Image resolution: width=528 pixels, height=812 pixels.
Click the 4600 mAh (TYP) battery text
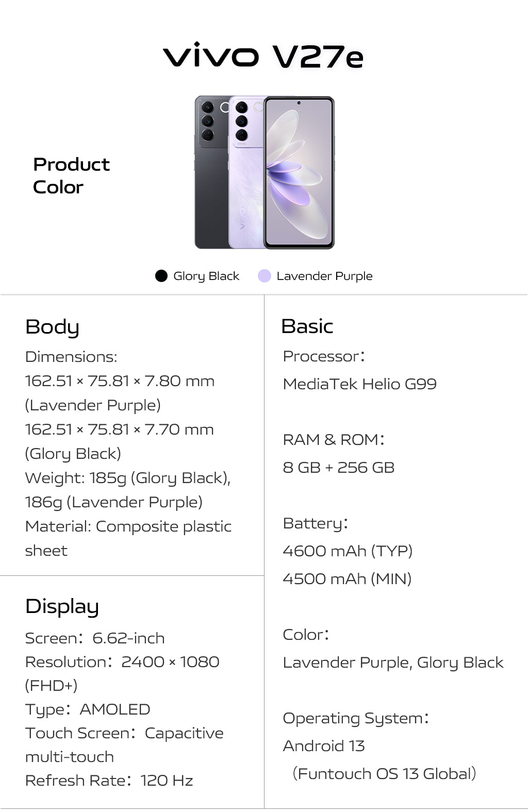(x=348, y=551)
